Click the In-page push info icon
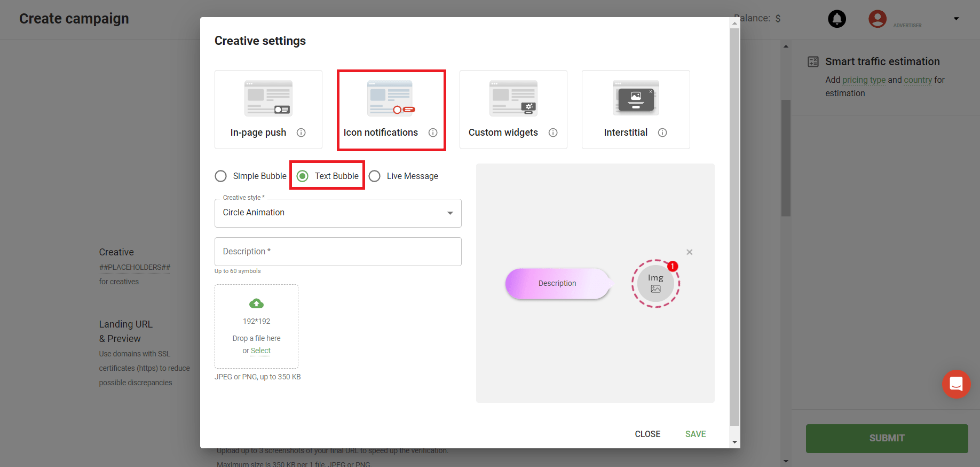Image resolution: width=980 pixels, height=467 pixels. [x=301, y=133]
